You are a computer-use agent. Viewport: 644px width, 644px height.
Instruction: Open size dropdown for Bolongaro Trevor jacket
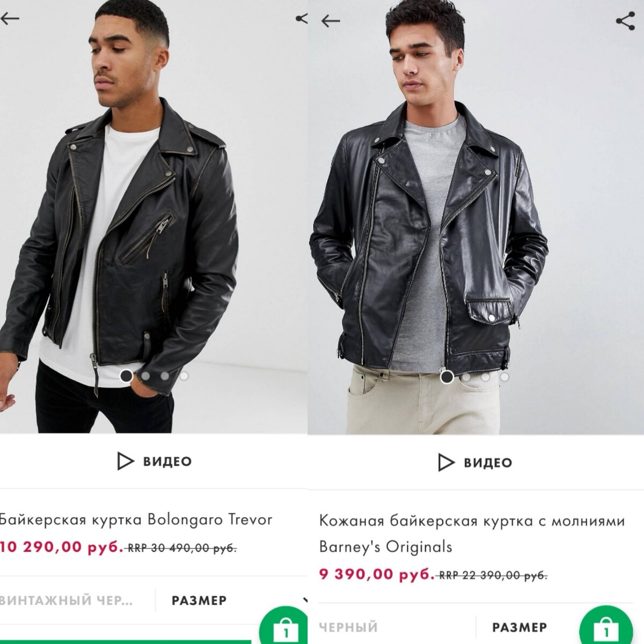(x=199, y=601)
